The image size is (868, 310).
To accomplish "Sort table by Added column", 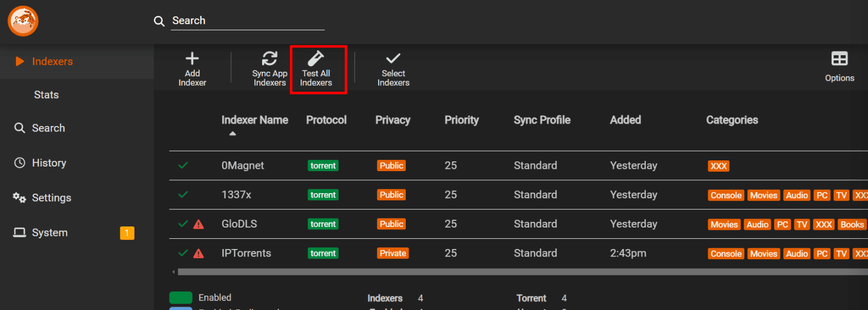I will coord(625,120).
